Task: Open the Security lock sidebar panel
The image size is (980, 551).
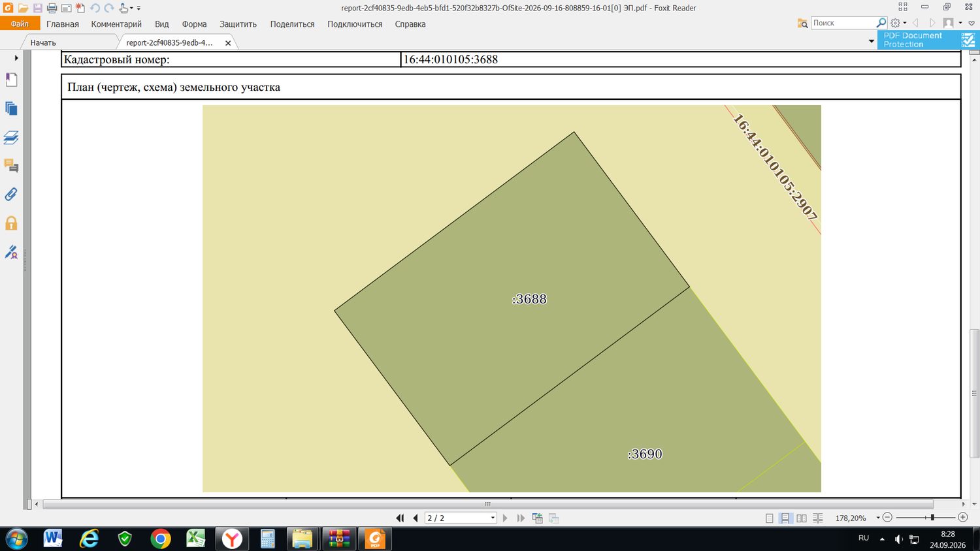Action: (11, 223)
